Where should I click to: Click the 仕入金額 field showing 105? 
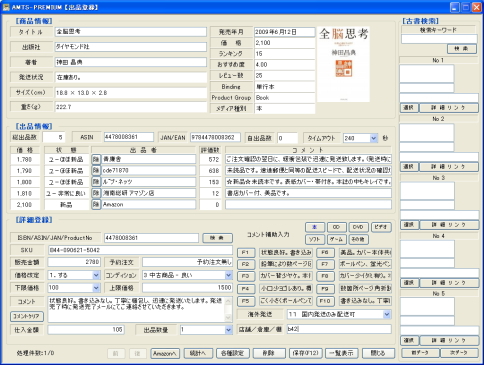pyautogui.click(x=86, y=330)
